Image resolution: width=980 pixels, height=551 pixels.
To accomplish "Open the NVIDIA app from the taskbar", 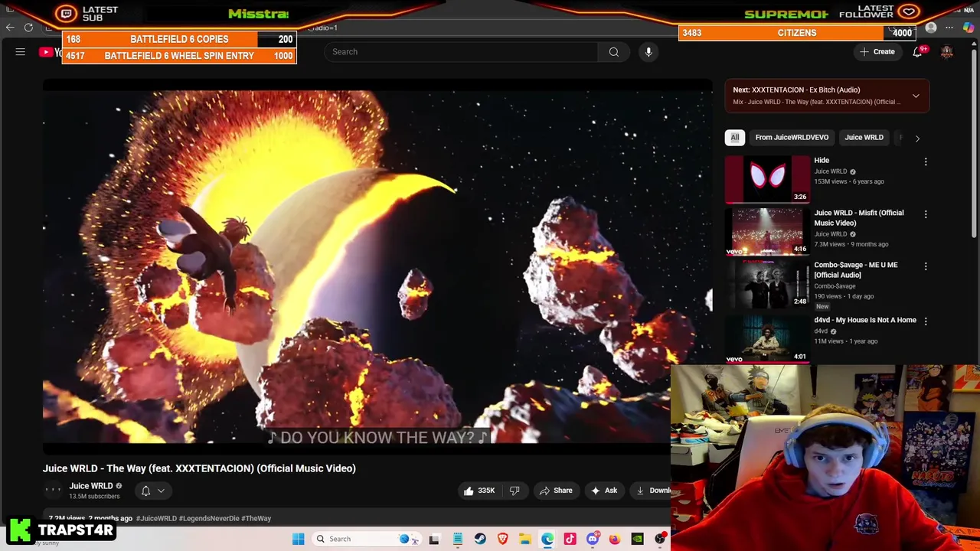I will click(637, 539).
